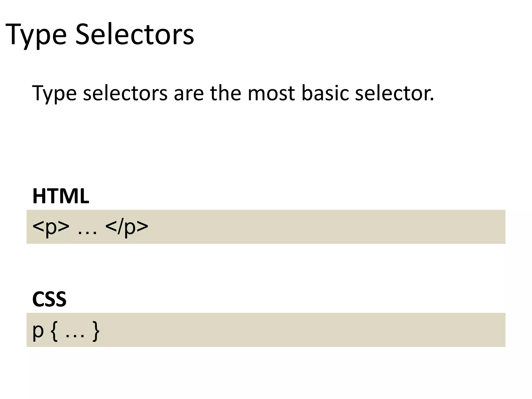
Task: Click the word 'are' in the sentence
Action: tap(189, 93)
